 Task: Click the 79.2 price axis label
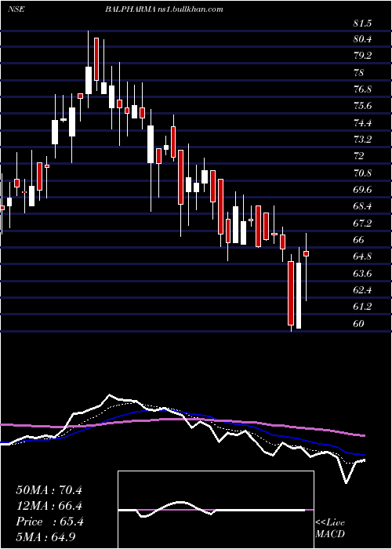(x=362, y=56)
